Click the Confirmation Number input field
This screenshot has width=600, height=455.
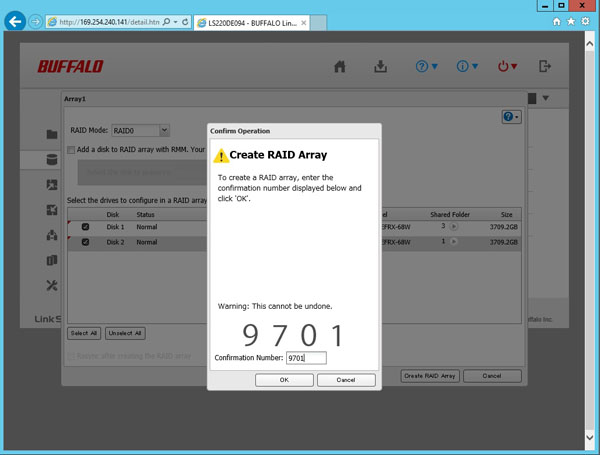coord(306,358)
